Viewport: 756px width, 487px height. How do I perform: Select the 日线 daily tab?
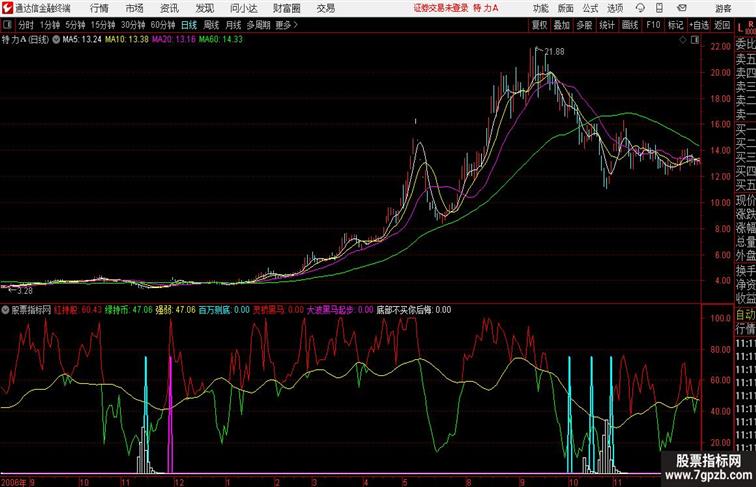coord(189,25)
